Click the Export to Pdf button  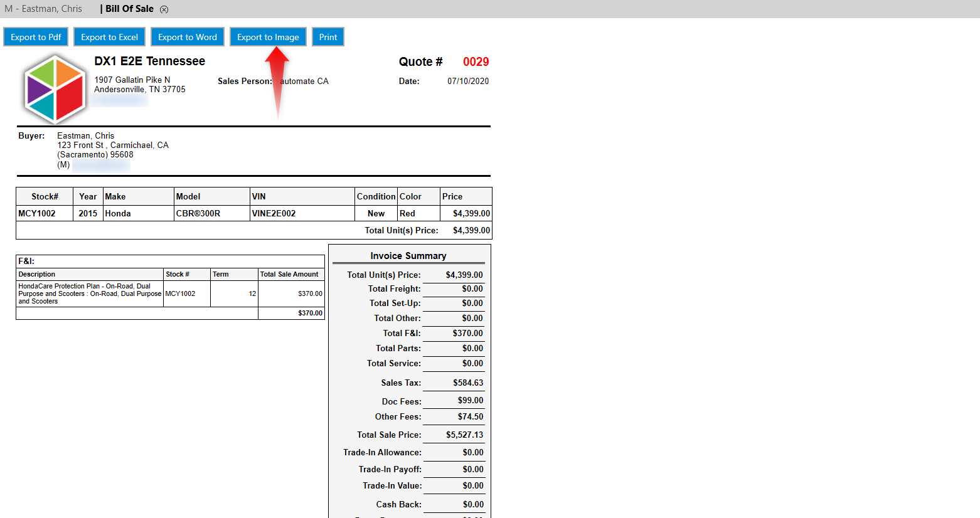[x=36, y=37]
